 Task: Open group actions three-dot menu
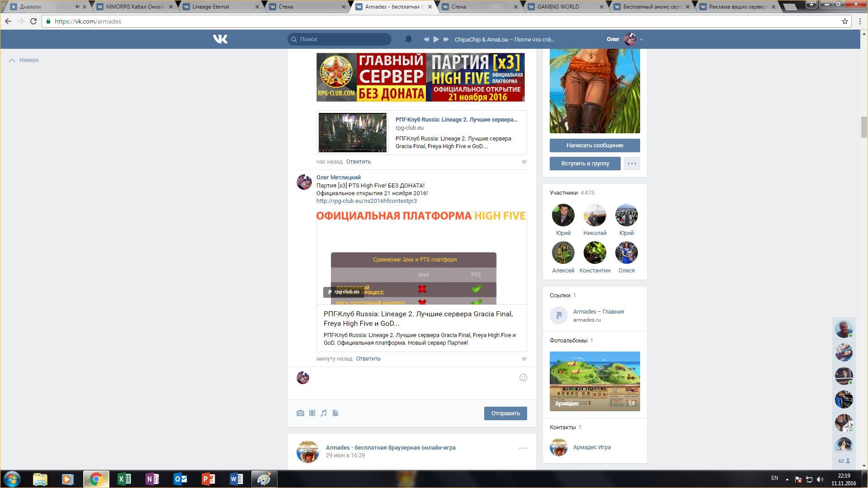coord(632,164)
